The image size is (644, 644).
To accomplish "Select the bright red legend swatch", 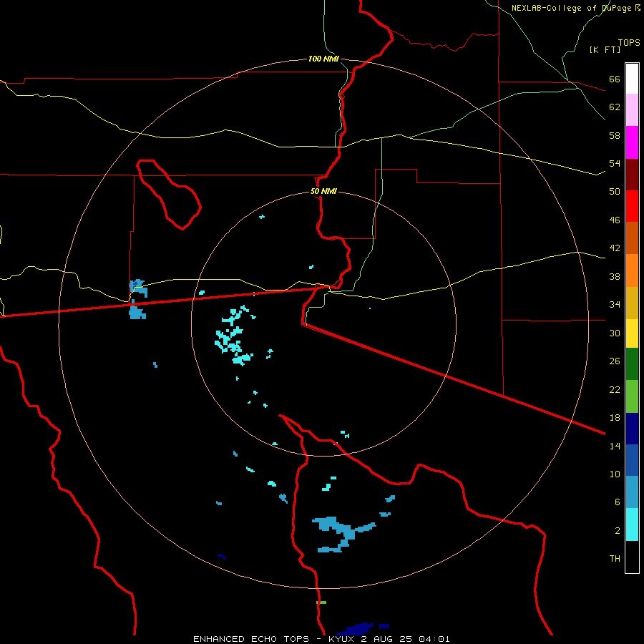I will (x=632, y=206).
